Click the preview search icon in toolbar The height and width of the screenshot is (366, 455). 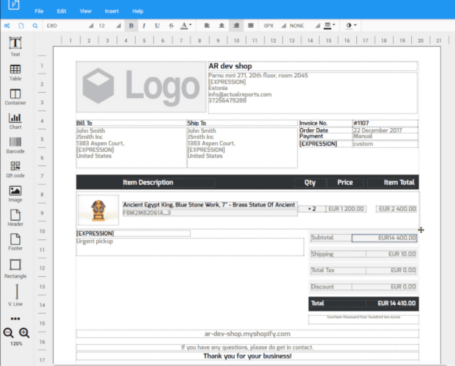click(x=35, y=26)
